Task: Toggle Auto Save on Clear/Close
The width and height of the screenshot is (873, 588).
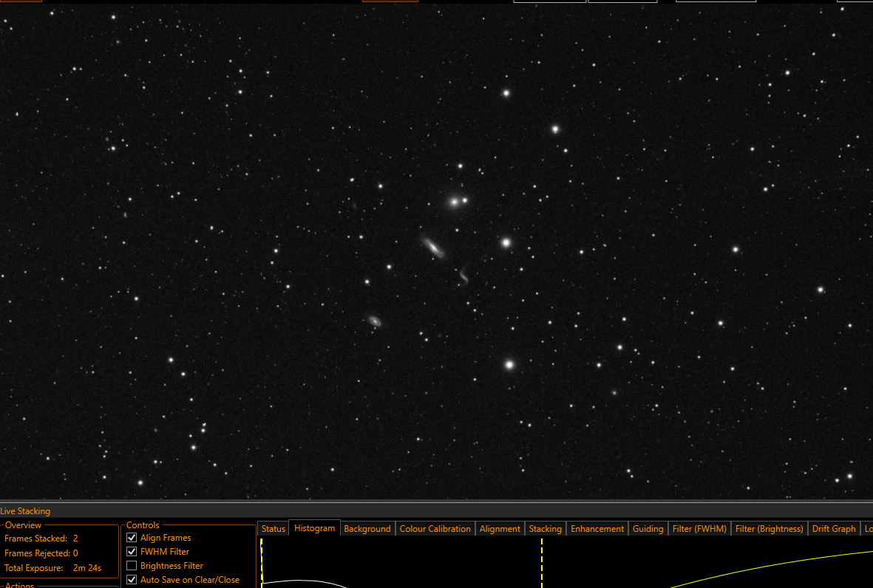Action: pos(132,579)
